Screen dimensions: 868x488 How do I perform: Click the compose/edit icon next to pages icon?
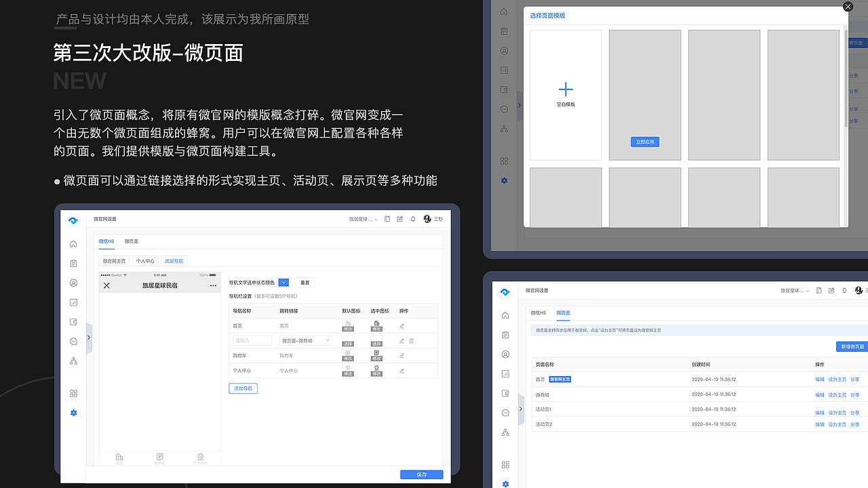[399, 218]
